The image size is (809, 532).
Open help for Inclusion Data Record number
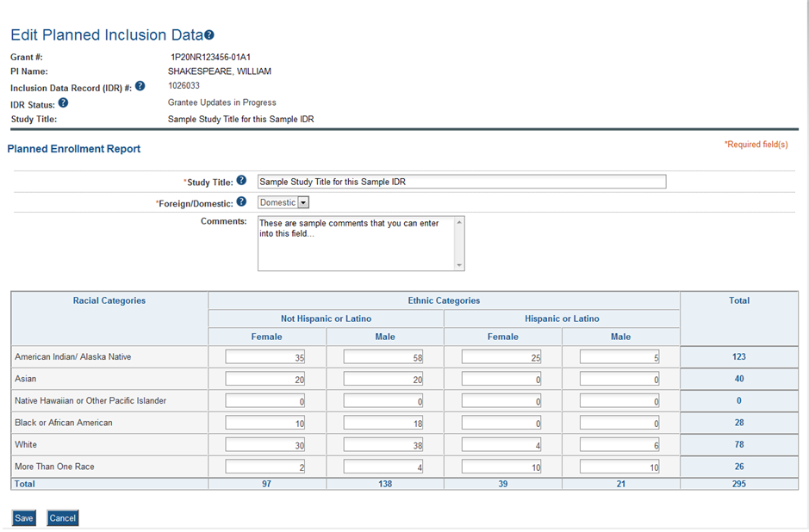(x=140, y=86)
